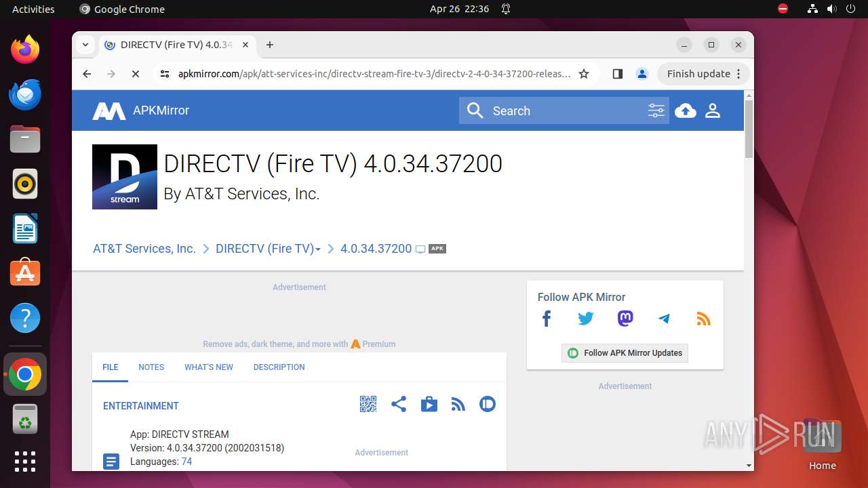This screenshot has height=488, width=868.
Task: Open the Activities overview
Action: point(33,9)
